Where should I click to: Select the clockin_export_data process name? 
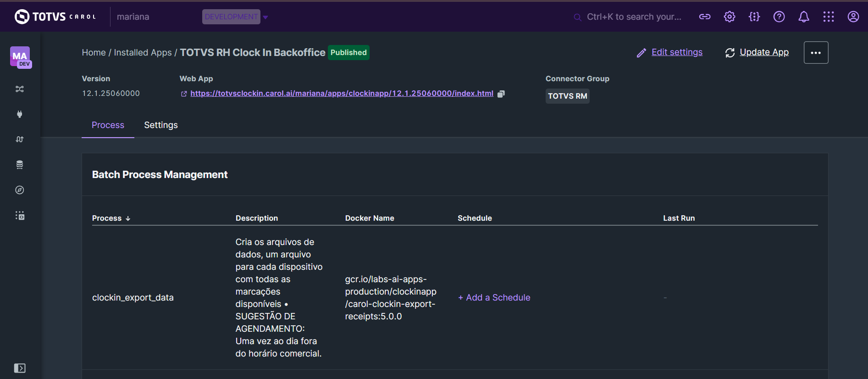point(133,297)
